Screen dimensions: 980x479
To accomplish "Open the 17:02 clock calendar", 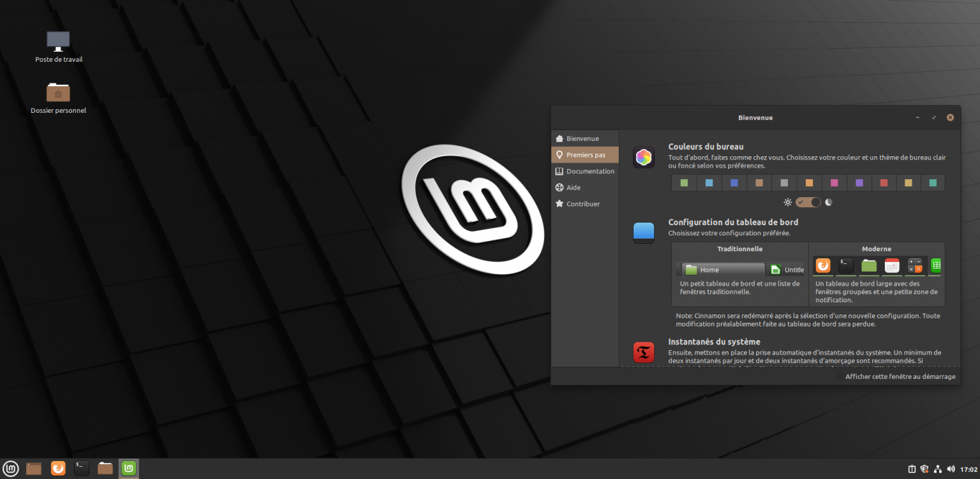I will coord(969,469).
